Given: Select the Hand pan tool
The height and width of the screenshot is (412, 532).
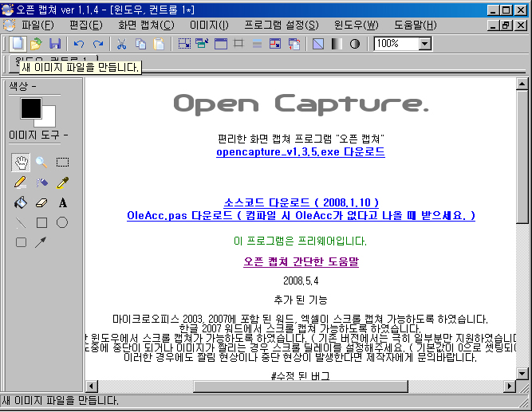Looking at the screenshot, I should point(21,163).
